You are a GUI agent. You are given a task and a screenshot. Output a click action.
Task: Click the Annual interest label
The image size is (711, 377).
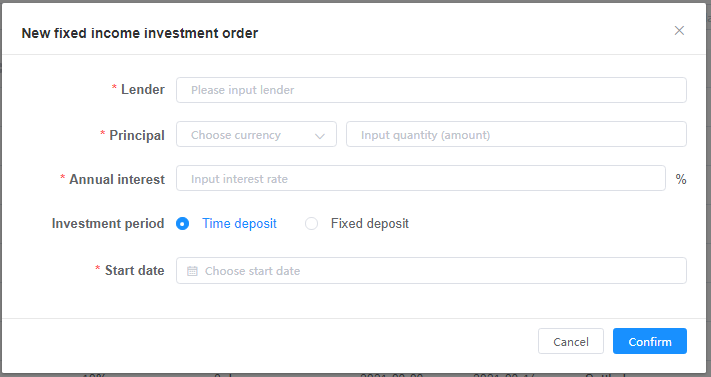(117, 179)
